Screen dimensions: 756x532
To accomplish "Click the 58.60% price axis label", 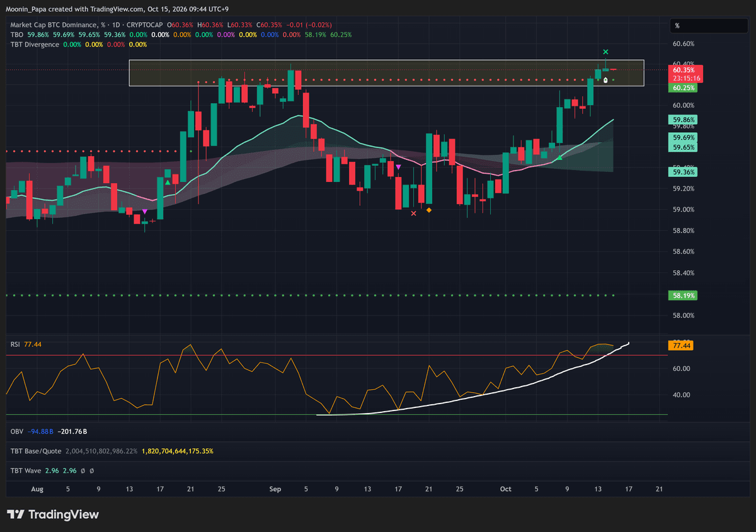I will 684,252.
